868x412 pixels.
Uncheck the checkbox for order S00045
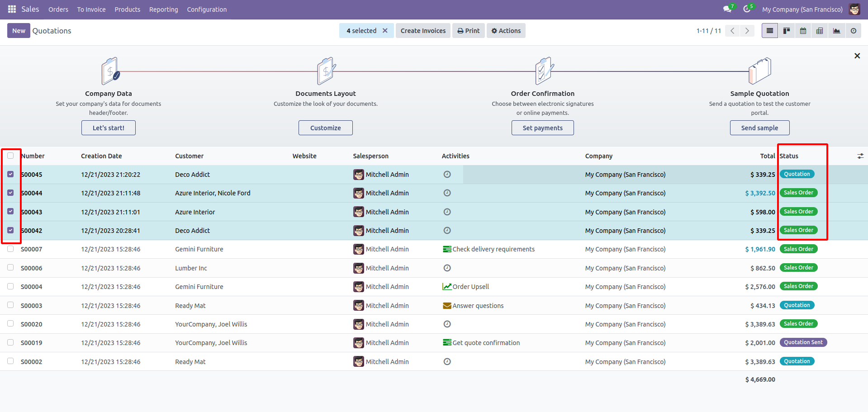[10, 174]
